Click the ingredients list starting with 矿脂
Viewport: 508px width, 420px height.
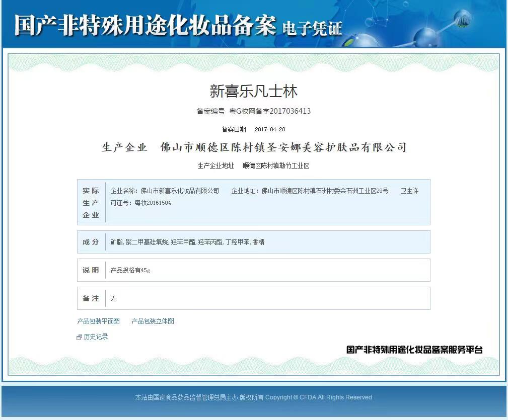coord(187,242)
